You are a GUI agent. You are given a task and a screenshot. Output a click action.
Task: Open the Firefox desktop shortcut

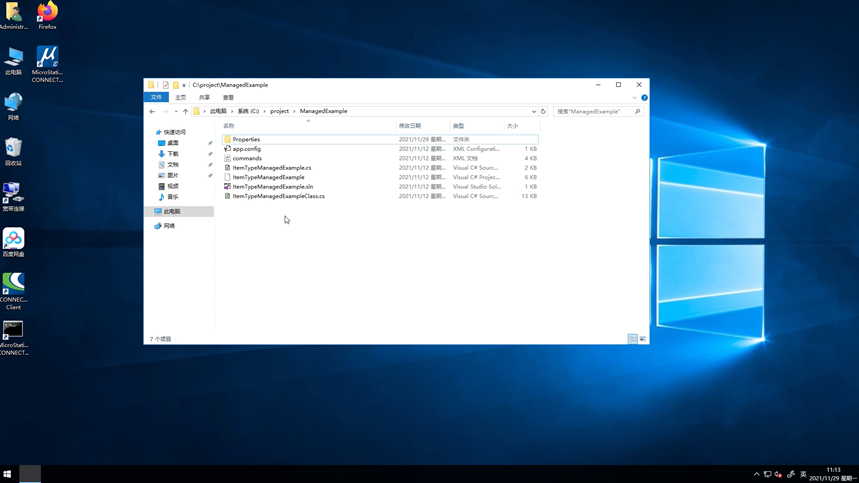[47, 15]
